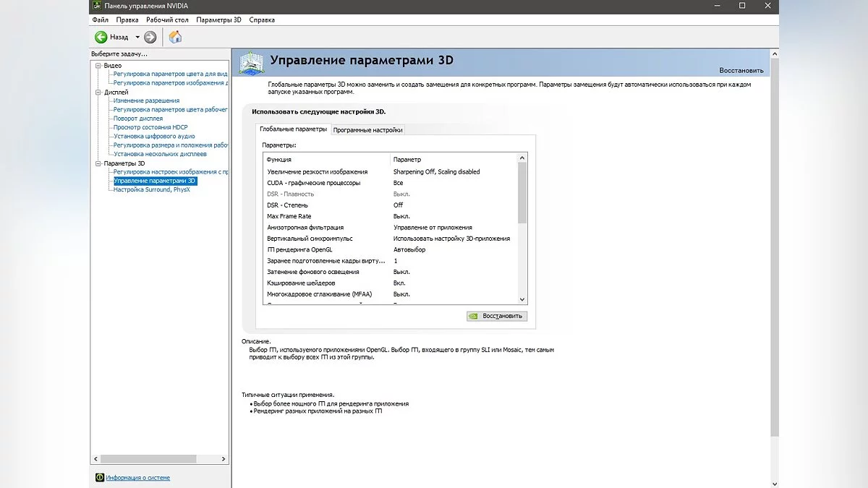Screen dimensions: 868x488
Task: Select Многокадровое сглаживание (MFAA) row
Action: coord(390,294)
